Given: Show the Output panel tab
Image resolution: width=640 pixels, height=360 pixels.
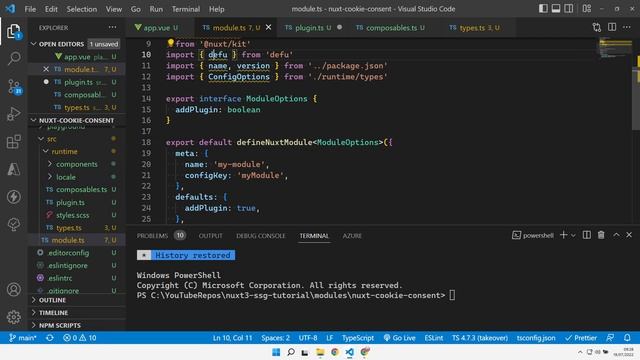Looking at the screenshot, I should point(211,236).
